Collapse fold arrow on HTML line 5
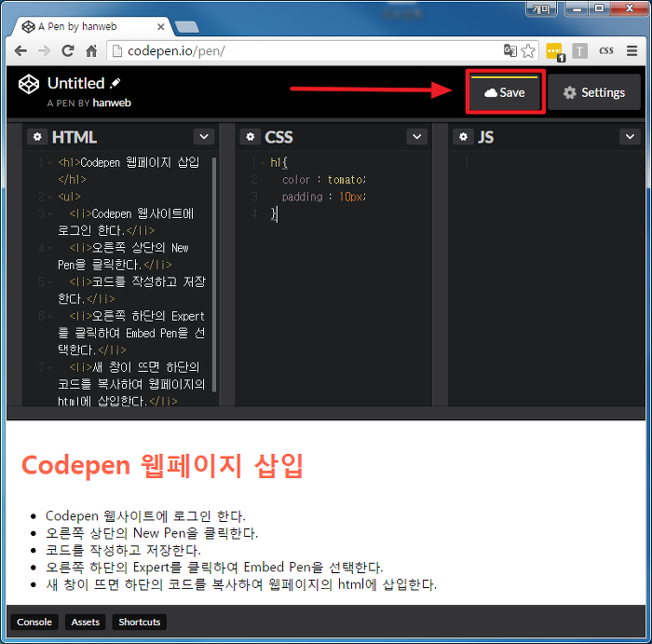652x644 pixels. 50,282
